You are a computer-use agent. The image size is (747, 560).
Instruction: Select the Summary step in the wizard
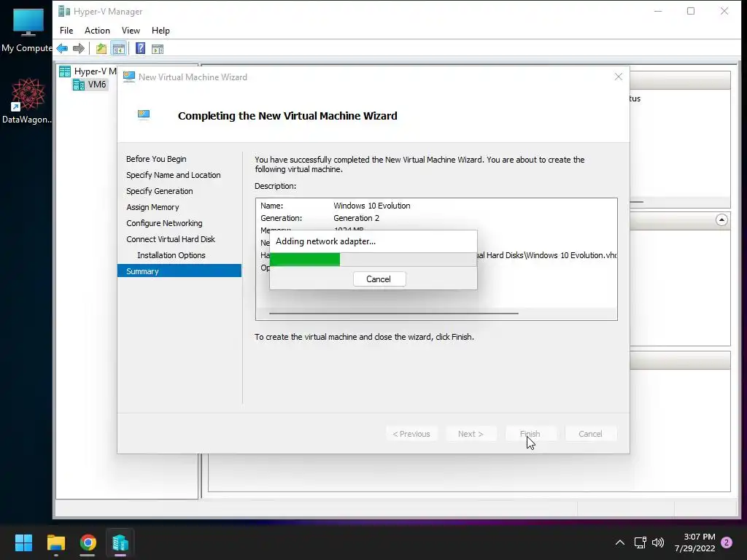[x=179, y=271]
